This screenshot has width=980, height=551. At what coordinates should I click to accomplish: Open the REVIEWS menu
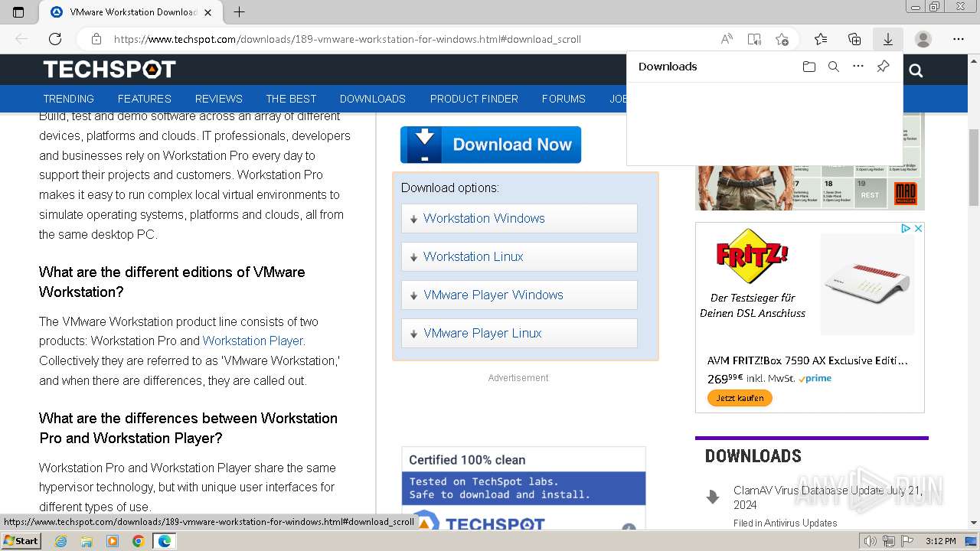coord(219,99)
